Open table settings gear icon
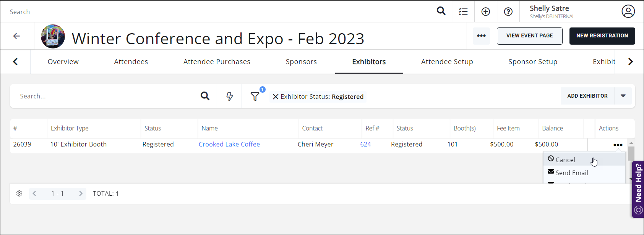The height and width of the screenshot is (235, 644). (x=19, y=193)
